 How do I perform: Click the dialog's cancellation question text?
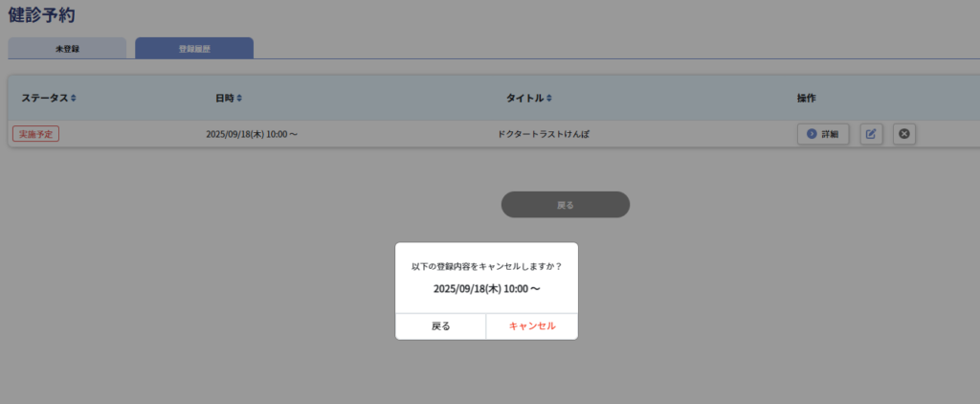486,266
